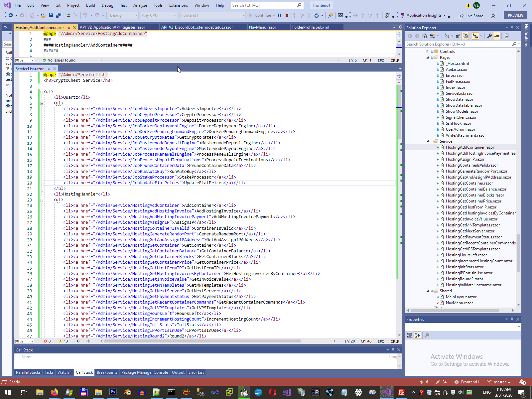Click the Collapse All icon in Solution Explorer
The image size is (532, 399).
458,36
